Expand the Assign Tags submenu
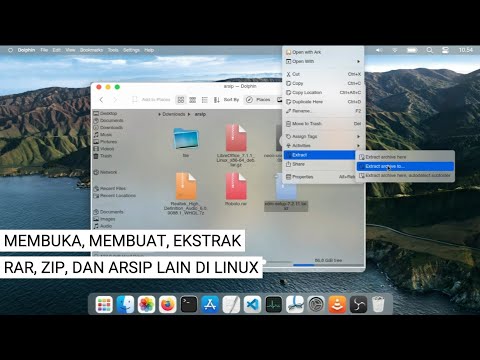The height and width of the screenshot is (360, 480). pos(322,136)
